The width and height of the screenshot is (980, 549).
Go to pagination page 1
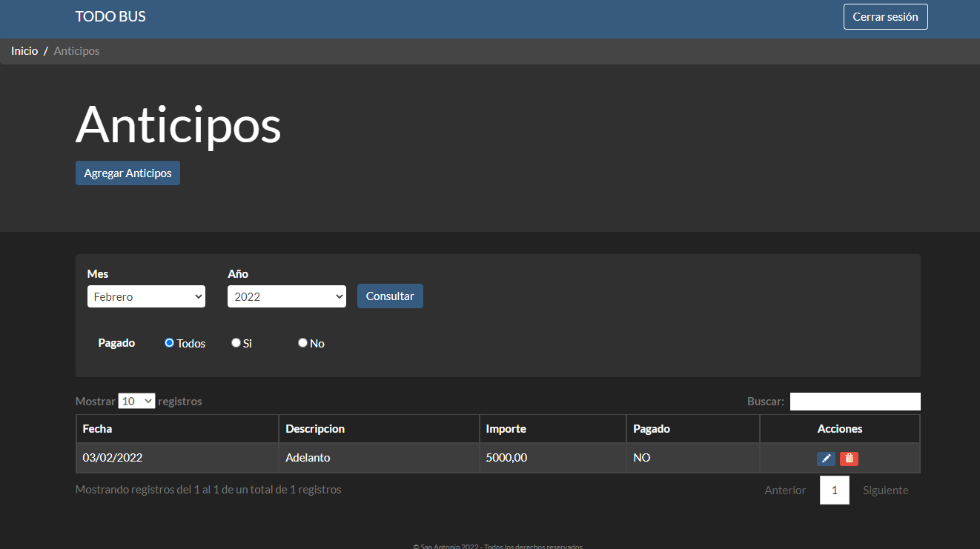[x=834, y=490]
